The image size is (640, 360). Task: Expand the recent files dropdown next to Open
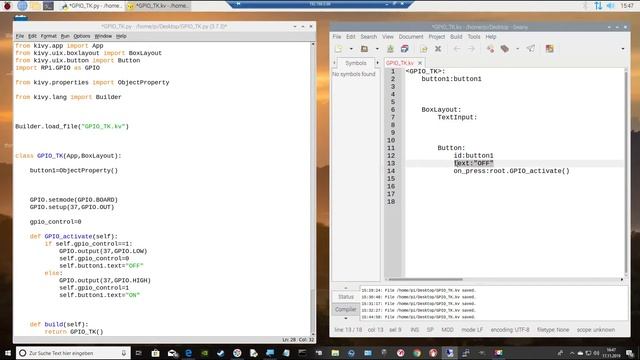coord(377,49)
